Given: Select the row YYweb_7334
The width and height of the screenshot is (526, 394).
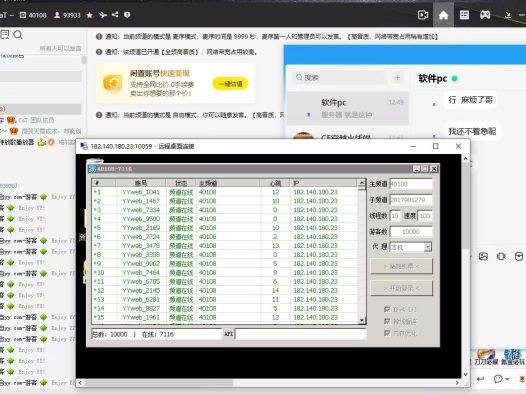Looking at the screenshot, I should coord(225,210).
